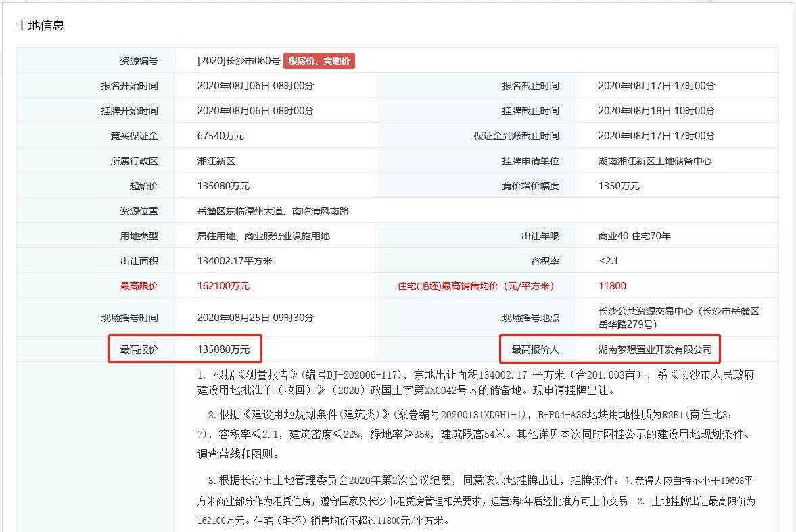
Task: Select applicant 湖南湘江新区土地储备中心
Action: [x=655, y=161]
